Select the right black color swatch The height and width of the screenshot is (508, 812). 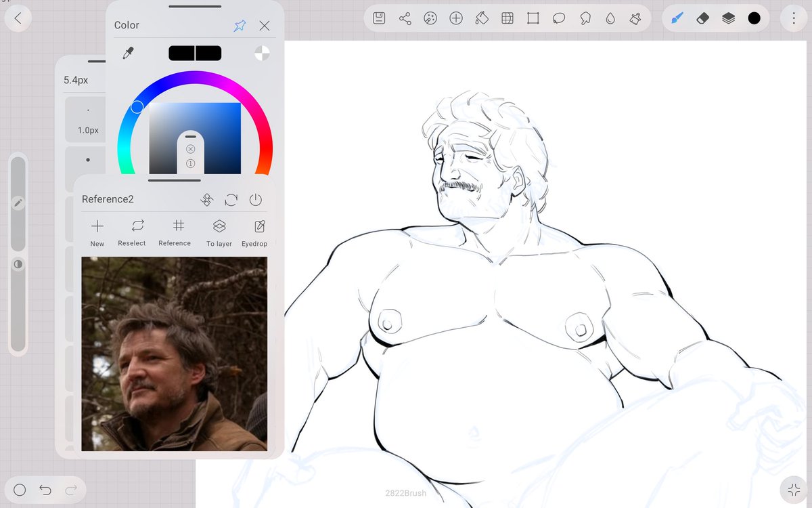[x=208, y=54]
